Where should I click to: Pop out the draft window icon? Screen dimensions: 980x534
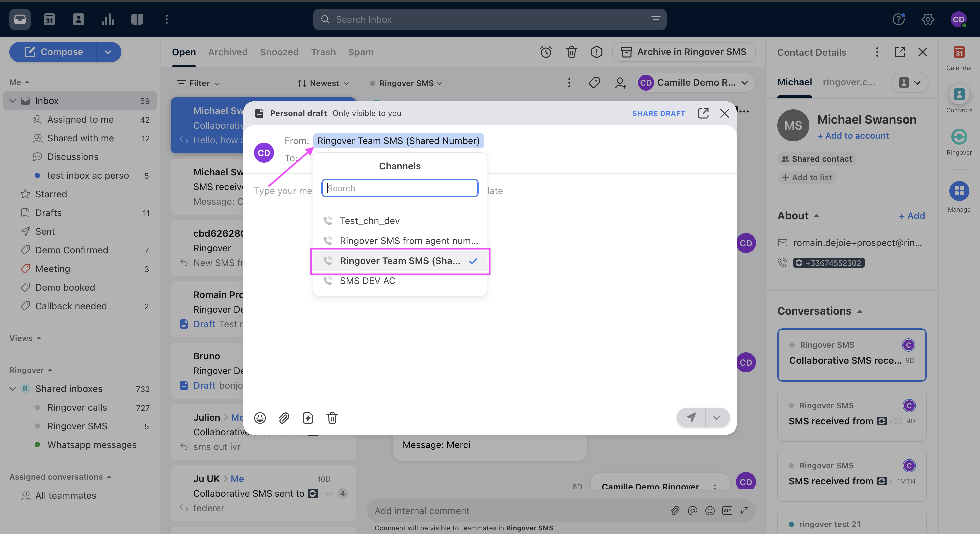703,113
